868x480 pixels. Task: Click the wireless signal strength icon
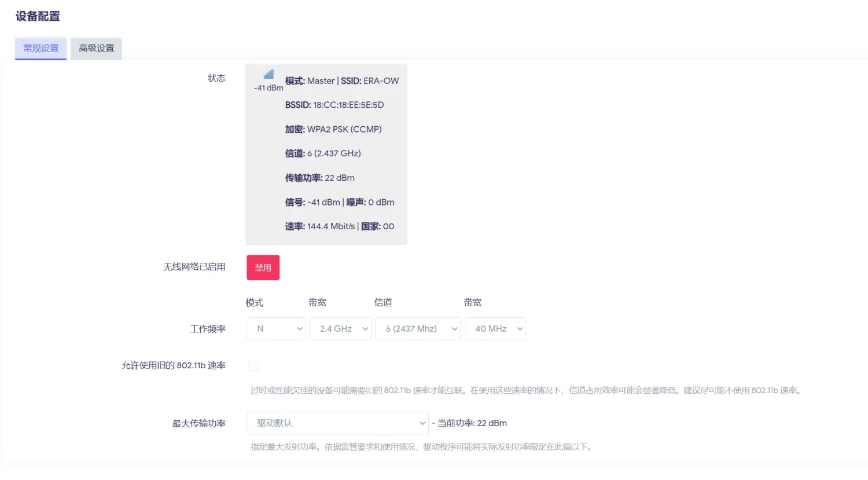point(267,74)
